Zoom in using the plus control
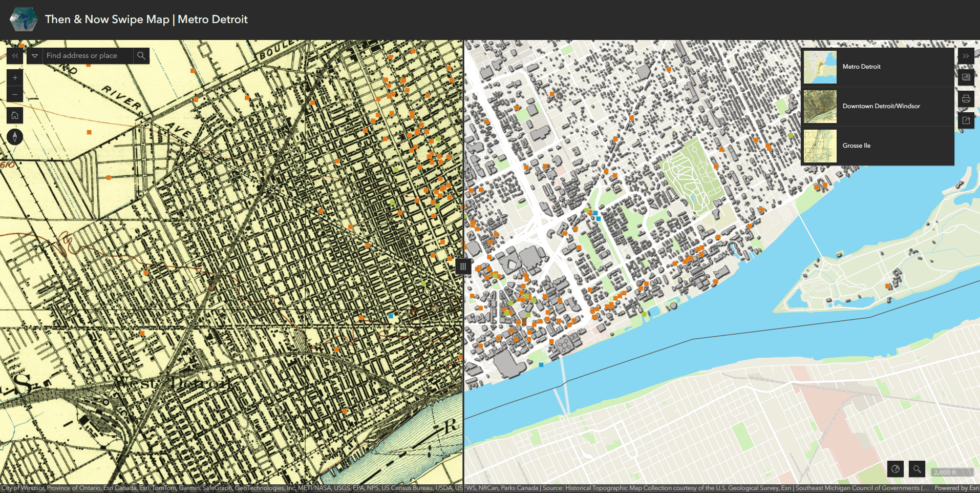This screenshot has height=493, width=980. tap(15, 77)
